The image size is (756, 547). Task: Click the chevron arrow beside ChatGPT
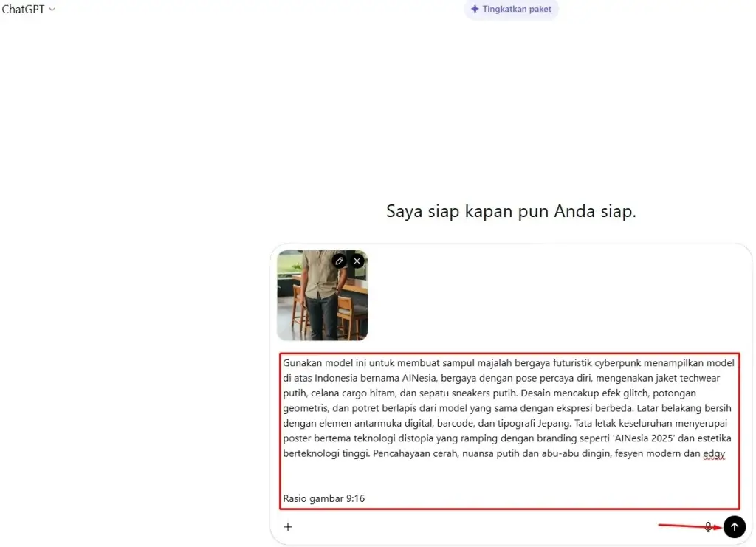tap(52, 10)
